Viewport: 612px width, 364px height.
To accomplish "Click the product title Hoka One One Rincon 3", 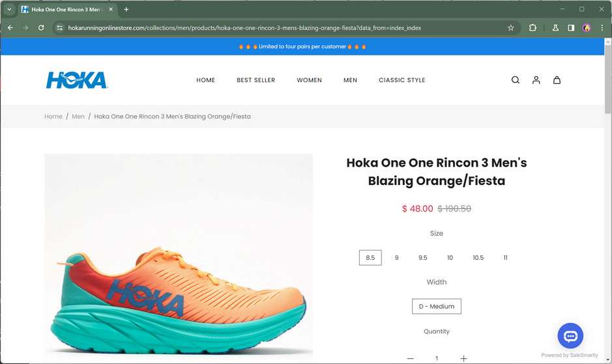I will click(437, 172).
